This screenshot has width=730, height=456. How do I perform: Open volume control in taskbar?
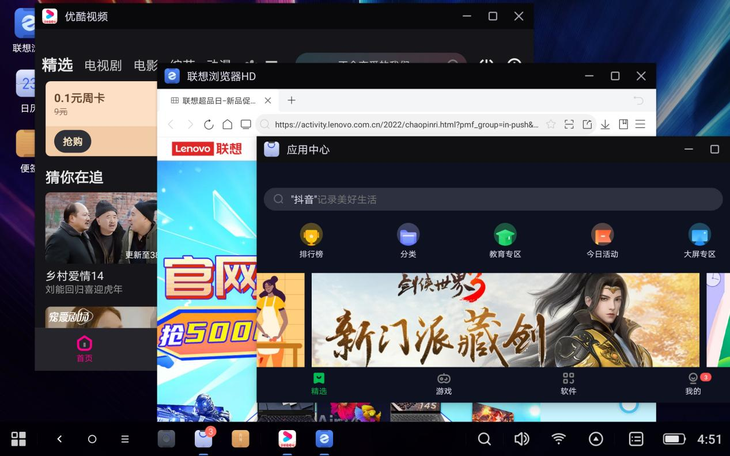(521, 439)
